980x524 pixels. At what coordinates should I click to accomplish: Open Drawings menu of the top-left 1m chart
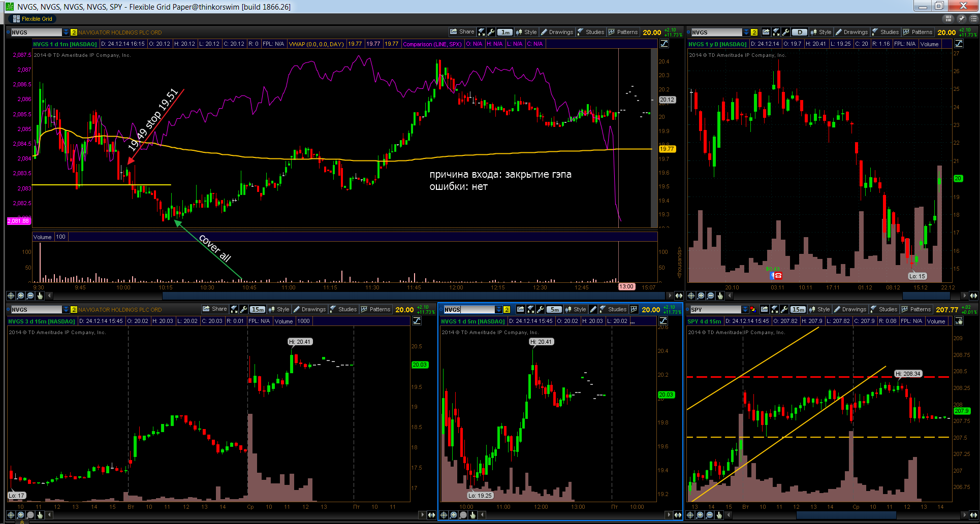(557, 32)
